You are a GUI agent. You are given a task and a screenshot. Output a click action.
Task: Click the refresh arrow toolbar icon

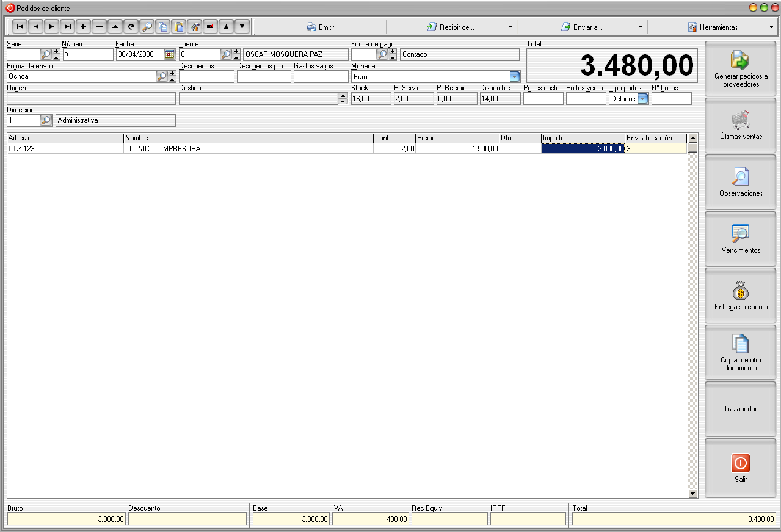pyautogui.click(x=131, y=27)
